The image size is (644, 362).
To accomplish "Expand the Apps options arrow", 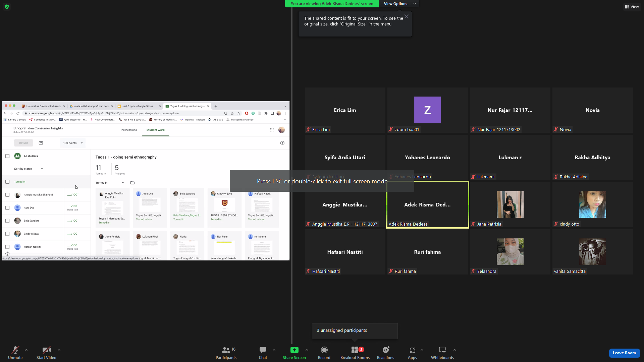I will point(422,350).
